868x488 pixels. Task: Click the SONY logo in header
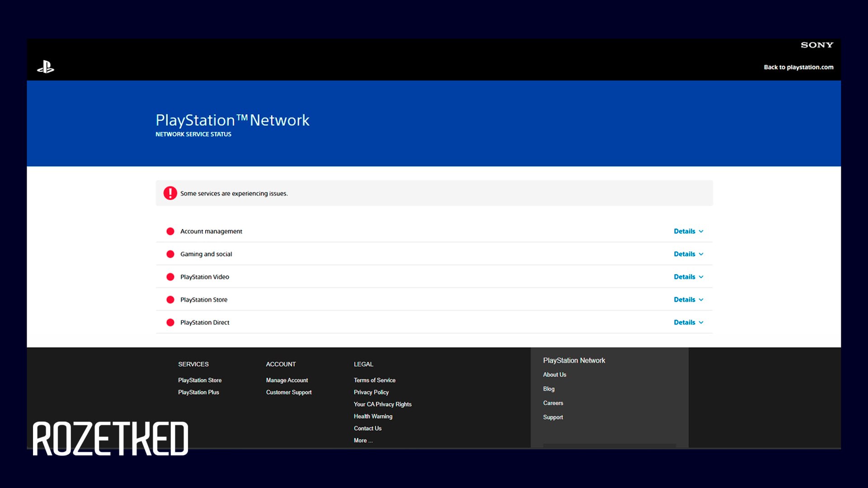816,45
